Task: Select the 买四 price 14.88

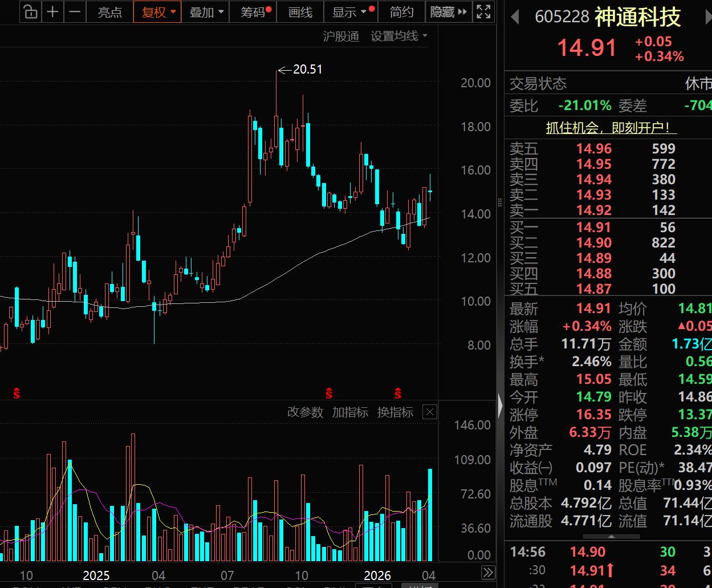Action: [593, 274]
